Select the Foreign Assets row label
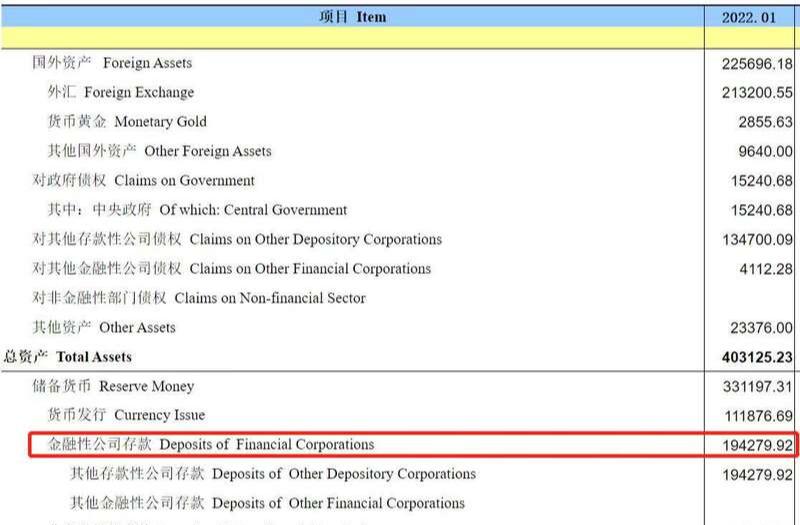 tap(112, 63)
